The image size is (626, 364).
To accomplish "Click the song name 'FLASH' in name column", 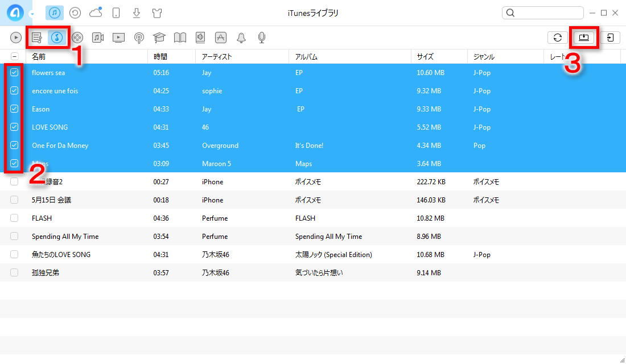I will (42, 218).
